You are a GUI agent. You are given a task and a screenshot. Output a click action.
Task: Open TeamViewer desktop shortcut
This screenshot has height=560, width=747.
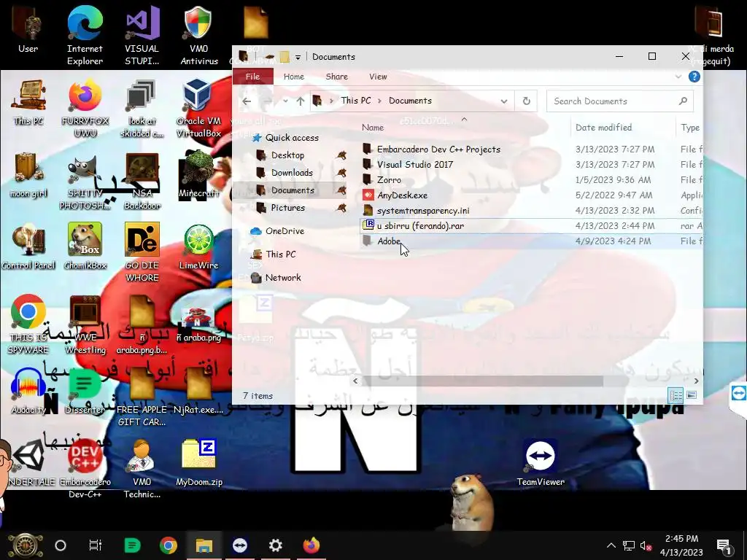541,463
